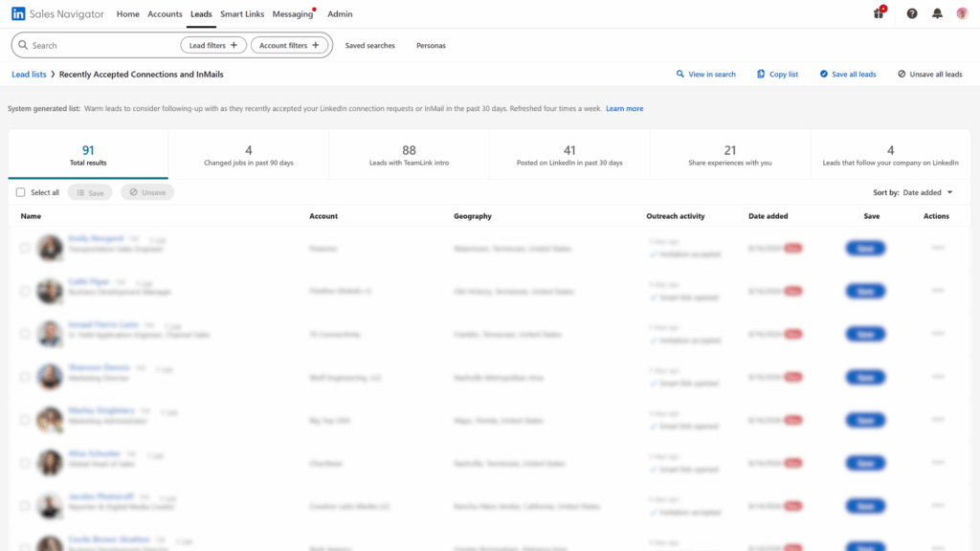Click the Name column header
Viewport: 980px width, 551px height.
tap(31, 216)
